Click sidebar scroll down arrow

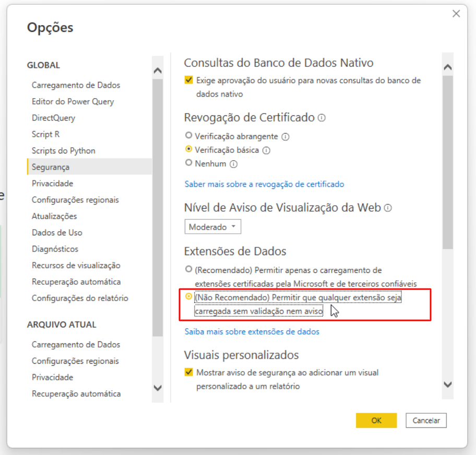point(158,388)
